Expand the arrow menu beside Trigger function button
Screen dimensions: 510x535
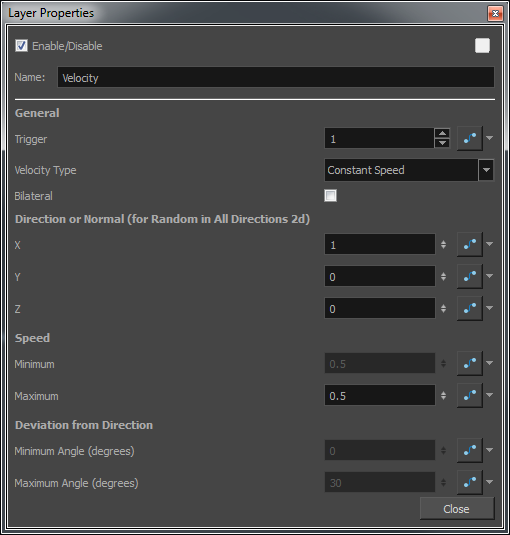(490, 138)
